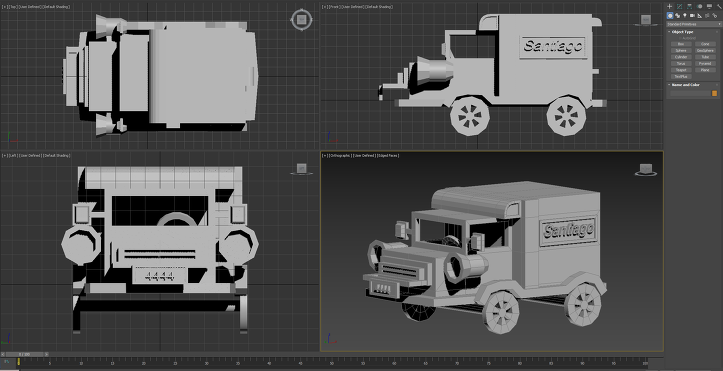
Task: Open the Utilities wrench tab
Action: pyautogui.click(x=719, y=6)
